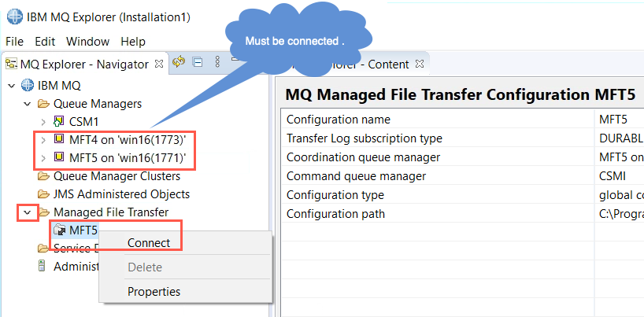This screenshot has height=317, width=644.
Task: Click the MFT4 queue manager icon
Action: pos(59,139)
